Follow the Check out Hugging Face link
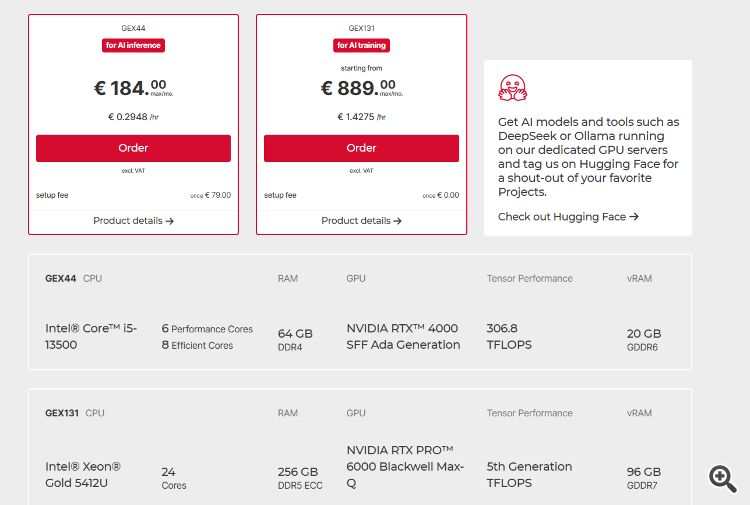Image resolution: width=750 pixels, height=505 pixels. [568, 216]
